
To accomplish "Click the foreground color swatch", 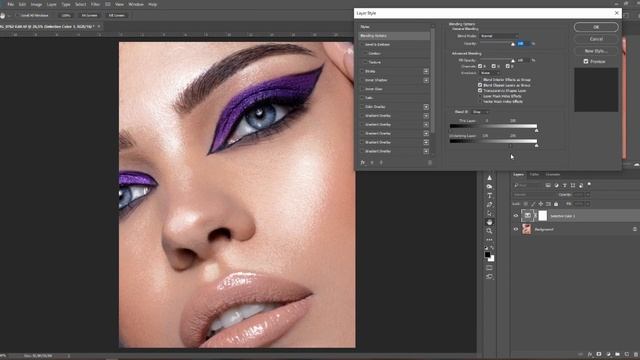I will pos(487,255).
